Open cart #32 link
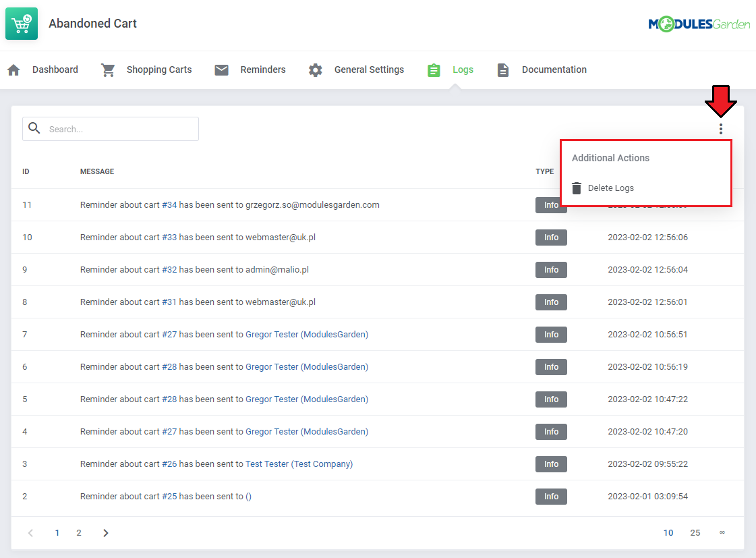This screenshot has width=756, height=558. (x=169, y=270)
